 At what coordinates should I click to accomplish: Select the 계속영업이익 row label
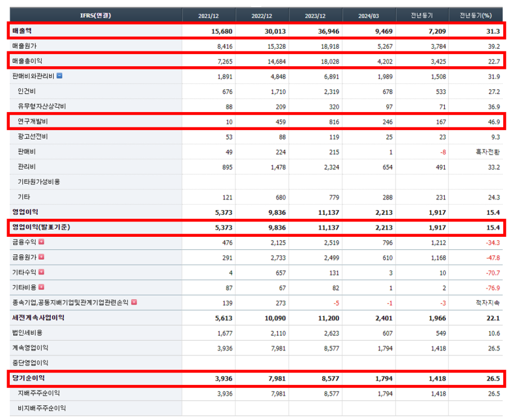pyautogui.click(x=31, y=348)
